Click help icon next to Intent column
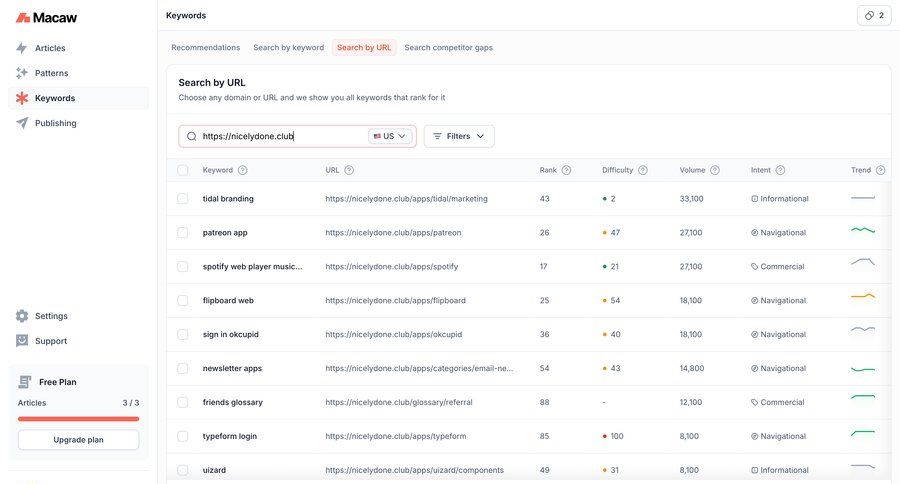 click(780, 170)
